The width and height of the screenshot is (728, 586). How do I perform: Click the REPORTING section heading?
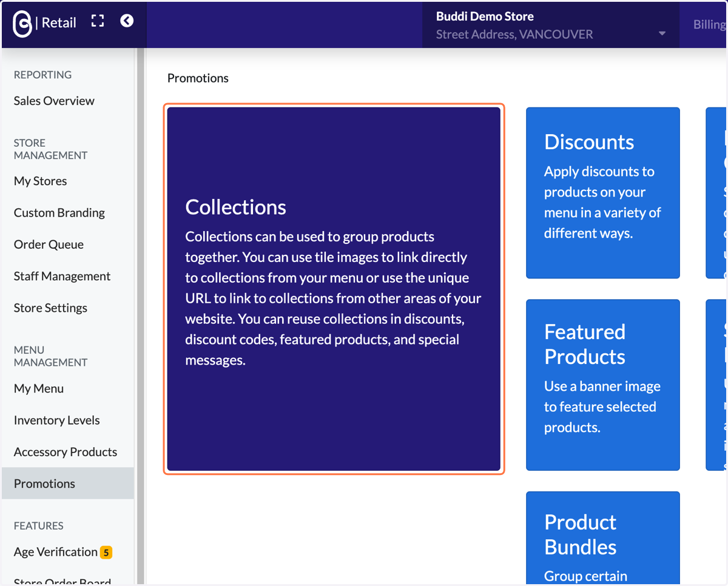pos(42,75)
